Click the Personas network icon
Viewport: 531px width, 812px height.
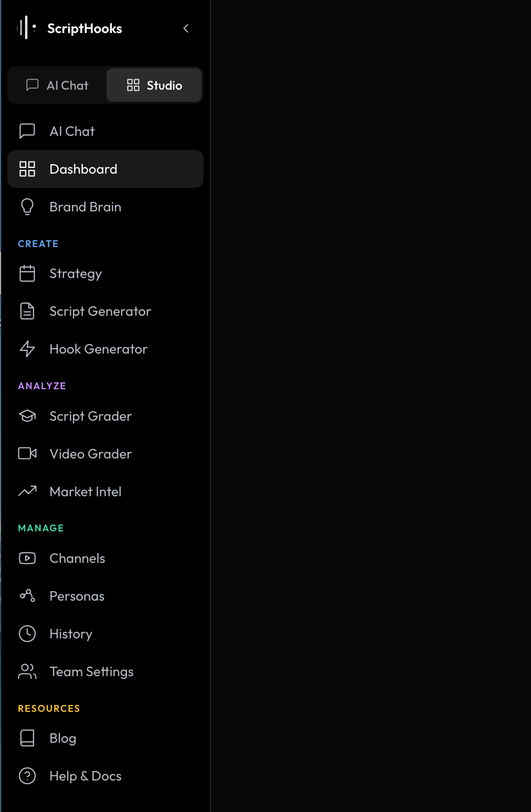tap(27, 596)
